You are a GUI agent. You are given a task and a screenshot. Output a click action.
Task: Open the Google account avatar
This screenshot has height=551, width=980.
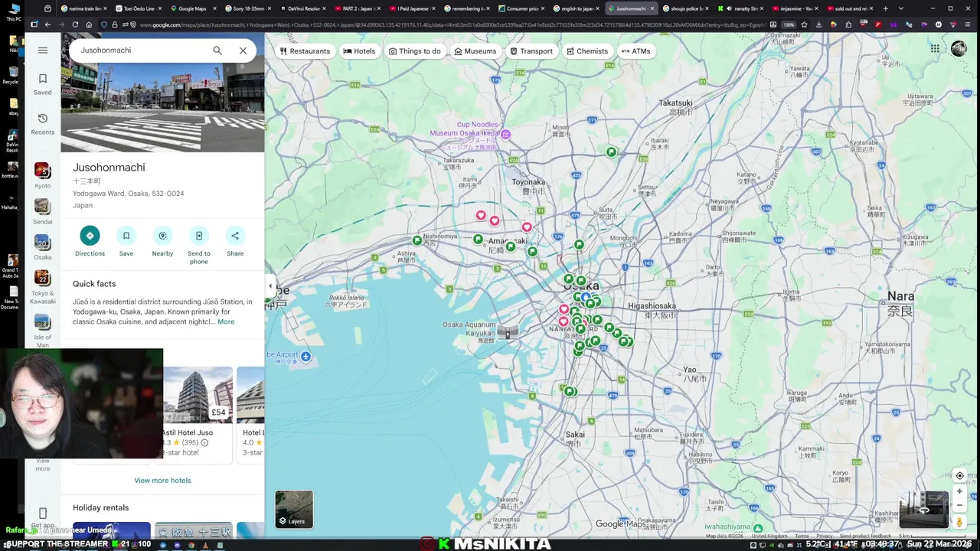coord(959,49)
